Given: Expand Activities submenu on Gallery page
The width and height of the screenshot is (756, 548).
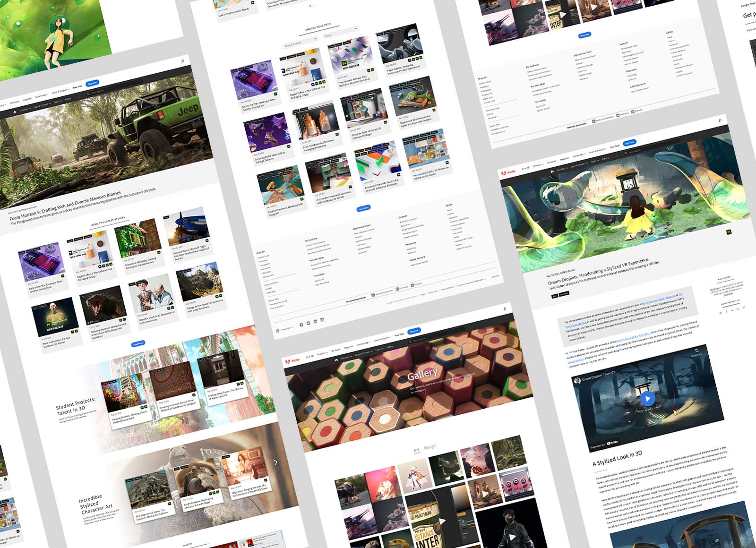Looking at the screenshot, I should [346, 358].
